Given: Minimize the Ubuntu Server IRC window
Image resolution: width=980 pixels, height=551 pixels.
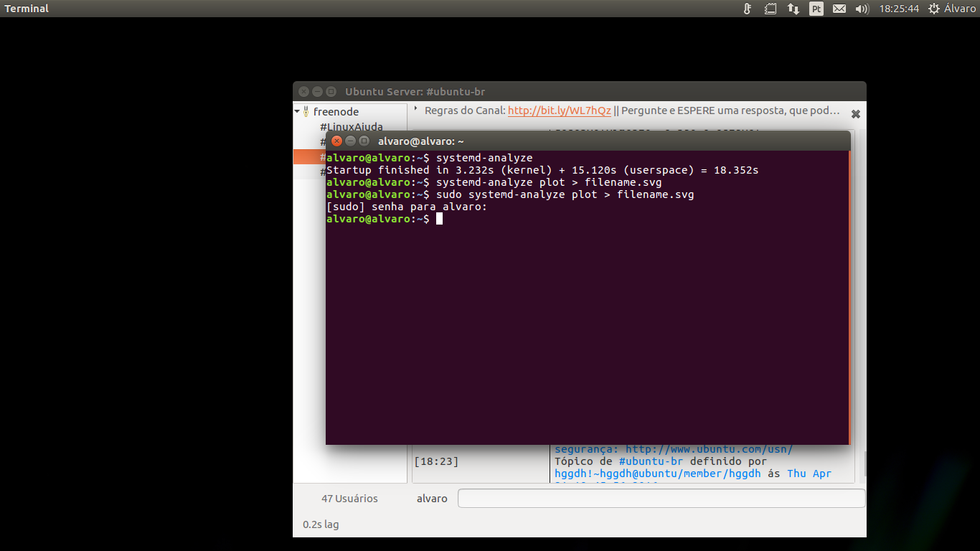Looking at the screenshot, I should (x=317, y=91).
